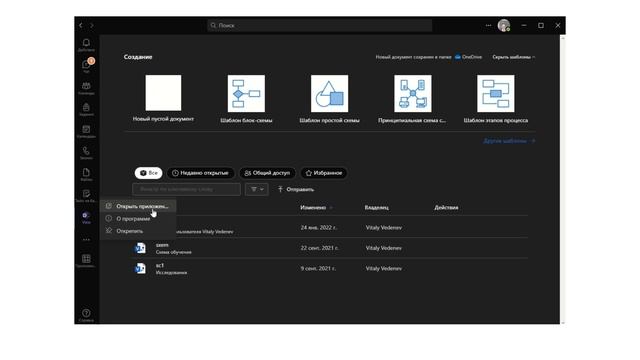Open the filter dropdown button
This screenshot has width=640, height=360.
click(x=257, y=189)
